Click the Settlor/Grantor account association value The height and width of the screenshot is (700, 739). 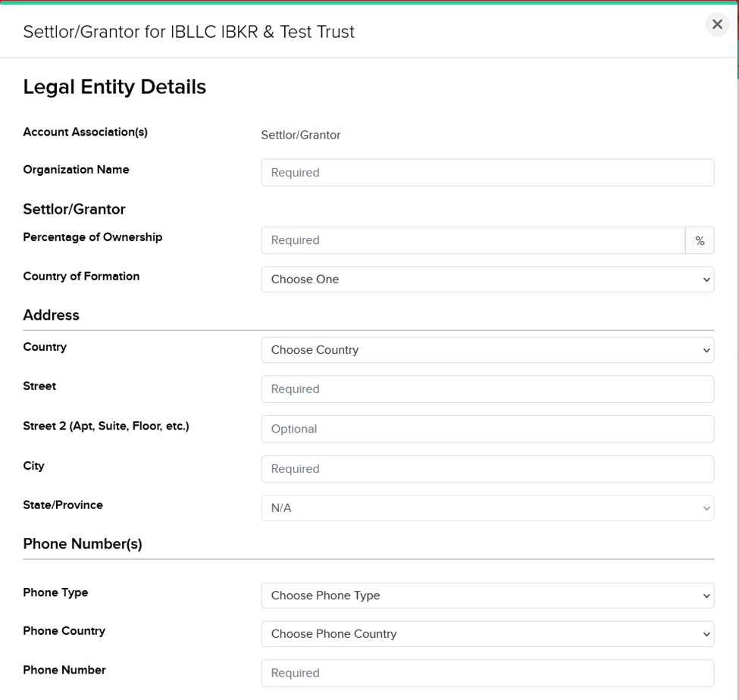pos(300,135)
